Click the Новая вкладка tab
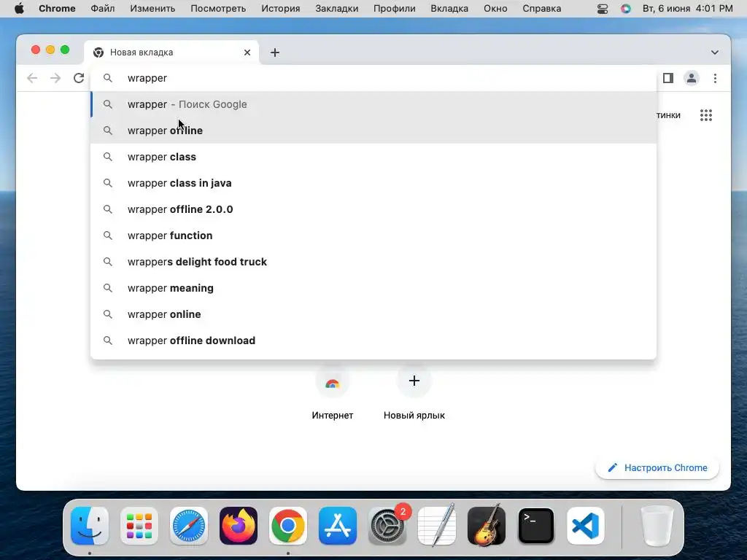Image resolution: width=747 pixels, height=560 pixels. point(171,52)
